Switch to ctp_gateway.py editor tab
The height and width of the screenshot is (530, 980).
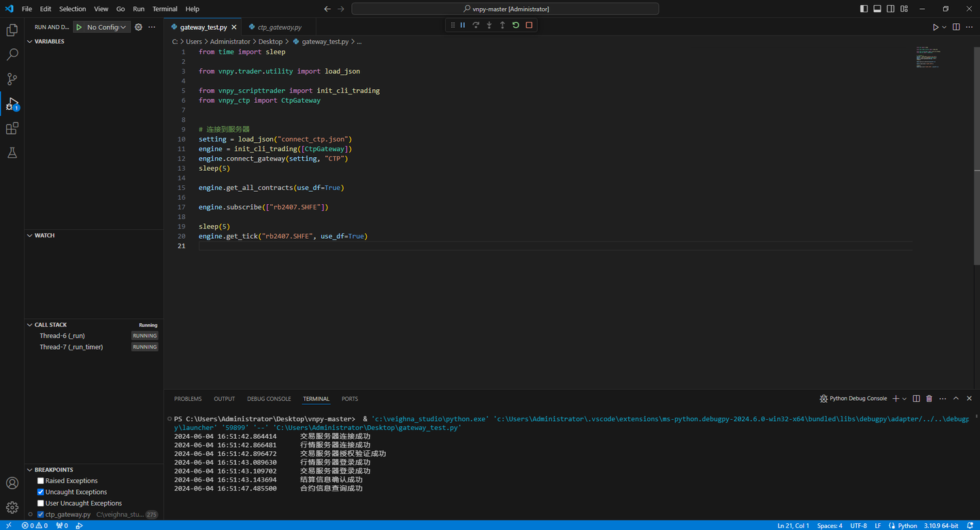click(279, 27)
